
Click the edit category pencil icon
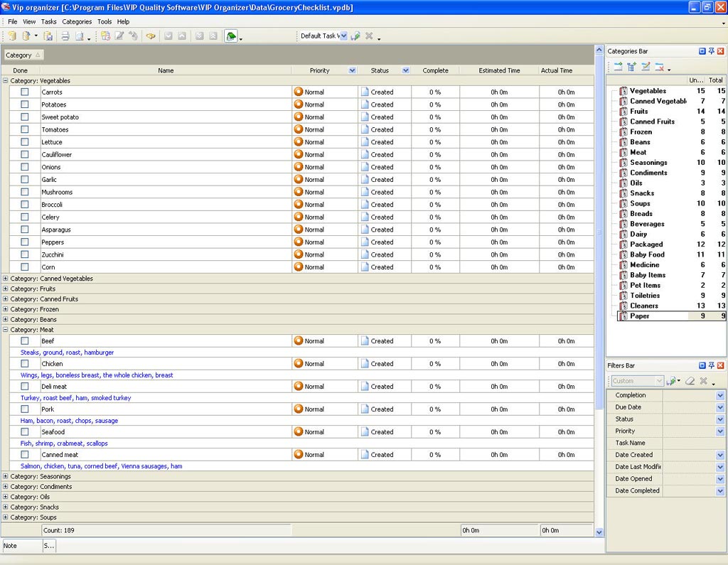click(646, 67)
